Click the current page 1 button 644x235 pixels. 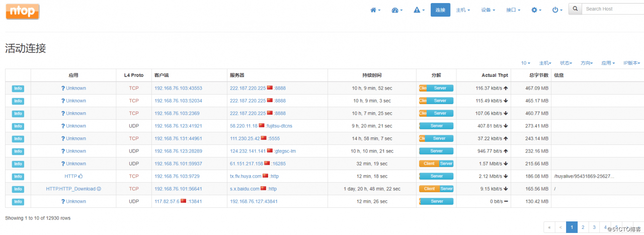(572, 227)
